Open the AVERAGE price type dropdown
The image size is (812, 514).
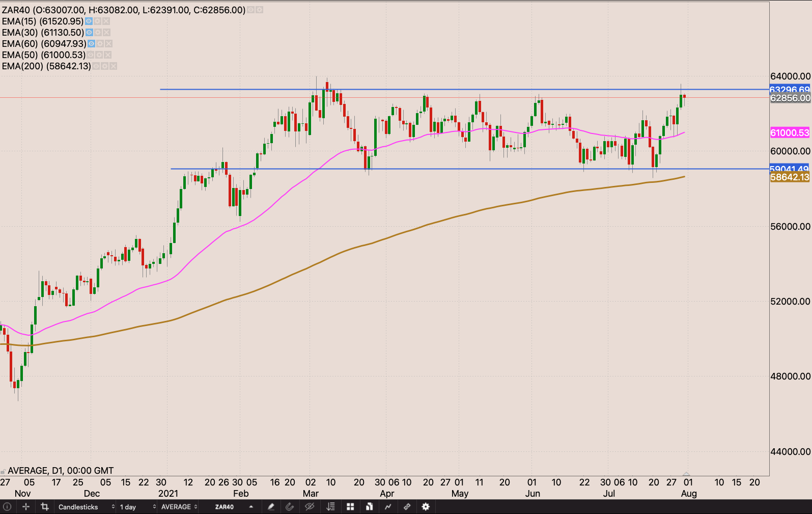[x=179, y=506]
